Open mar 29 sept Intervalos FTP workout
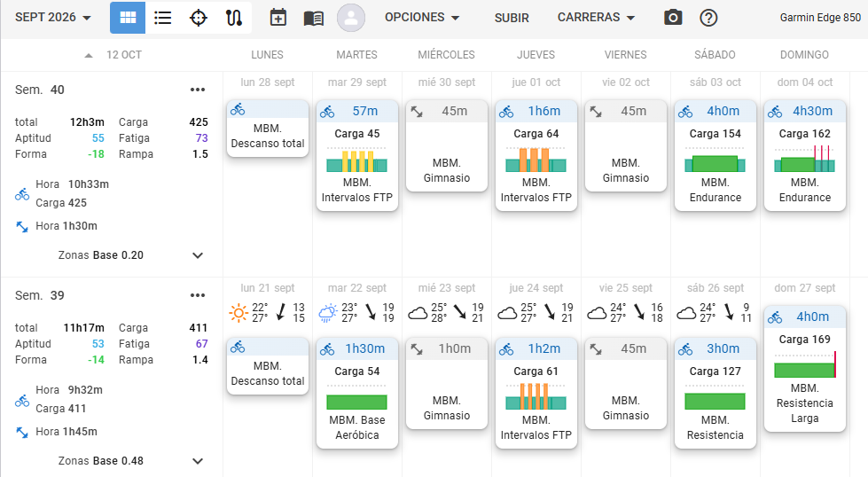 pos(357,155)
